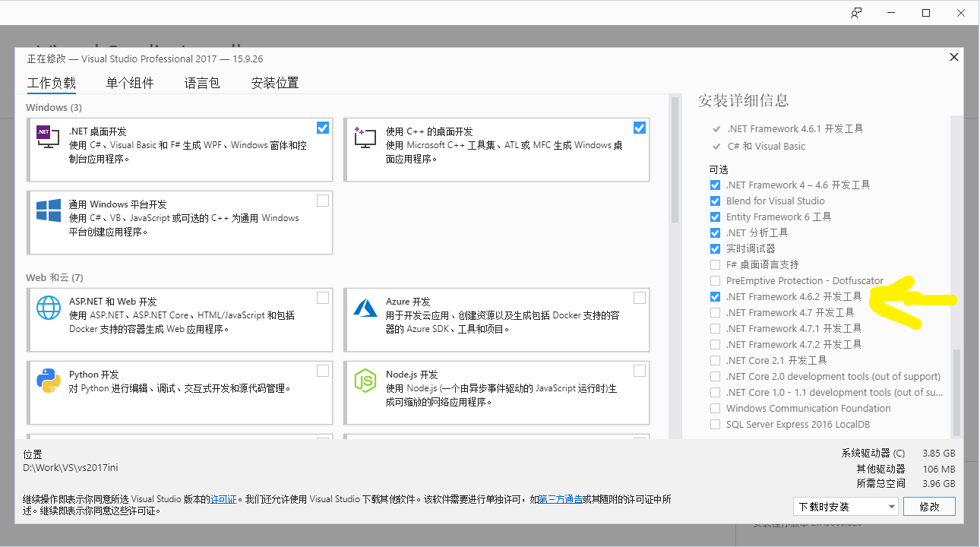
Task: Click the 其他驱动器 106 MB value
Action: pos(939,468)
